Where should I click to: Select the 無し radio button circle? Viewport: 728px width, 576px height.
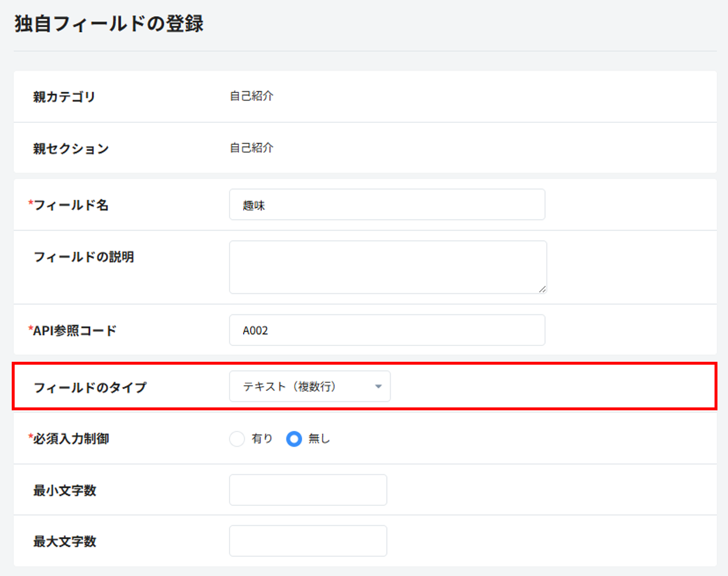(x=294, y=438)
